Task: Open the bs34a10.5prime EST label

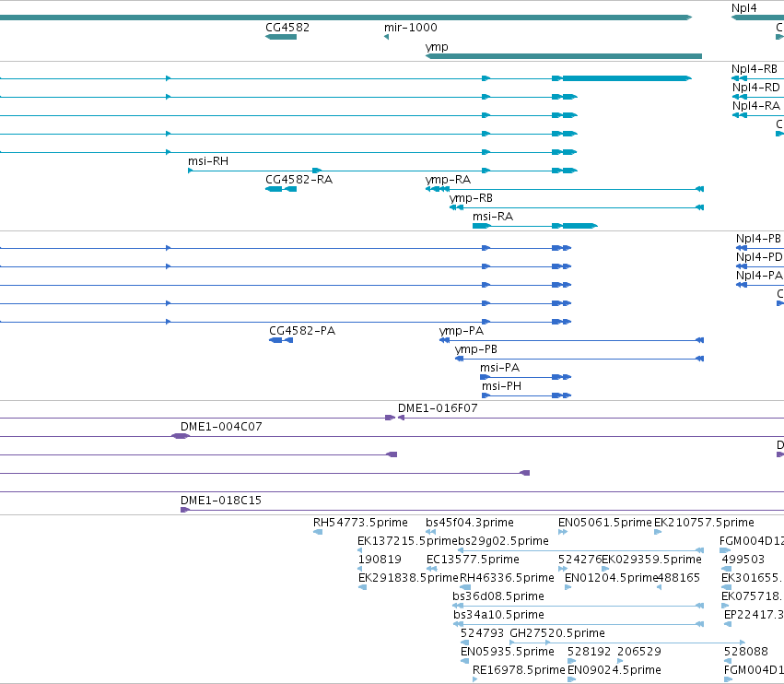Action: pos(498,616)
